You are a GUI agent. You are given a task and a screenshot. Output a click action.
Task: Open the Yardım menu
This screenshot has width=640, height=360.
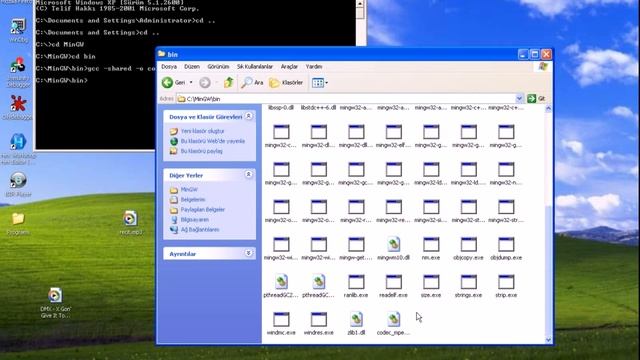(314, 67)
